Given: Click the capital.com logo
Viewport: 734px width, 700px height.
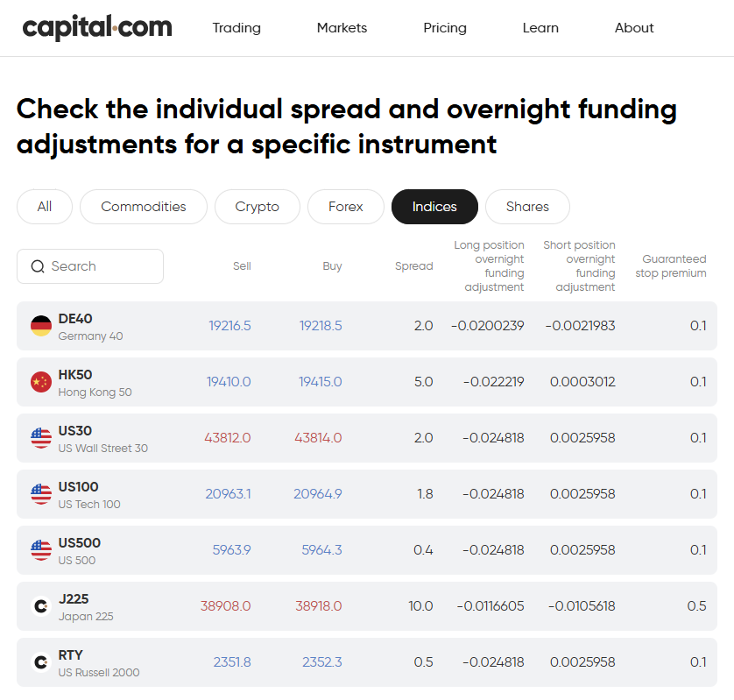Looking at the screenshot, I should point(97,27).
